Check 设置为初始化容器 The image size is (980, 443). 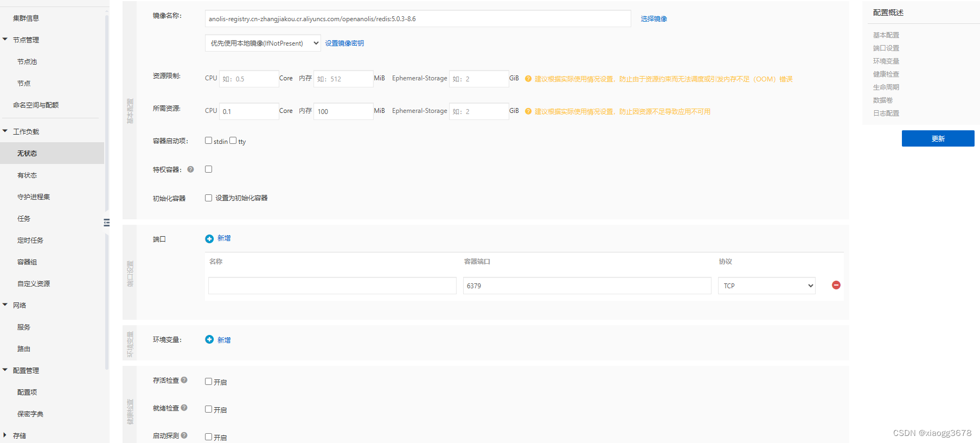click(x=208, y=198)
